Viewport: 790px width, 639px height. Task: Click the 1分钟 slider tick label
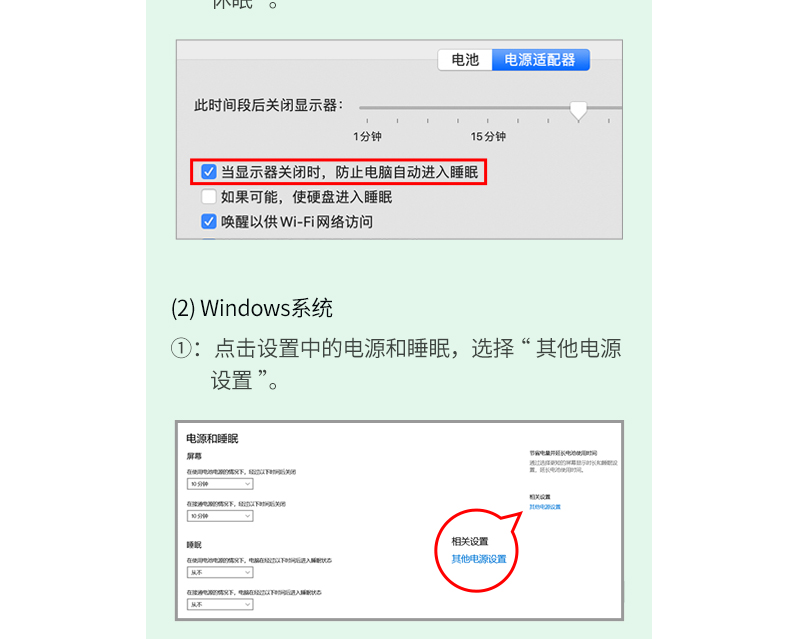367,137
